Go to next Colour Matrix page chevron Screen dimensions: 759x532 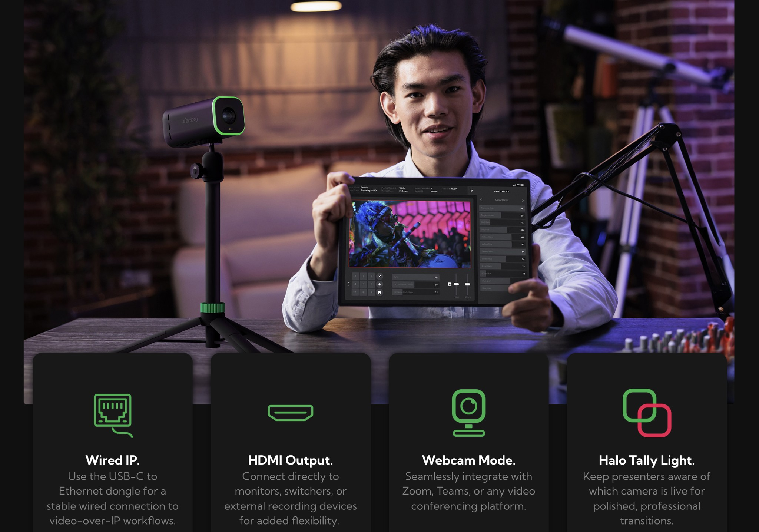[523, 201]
